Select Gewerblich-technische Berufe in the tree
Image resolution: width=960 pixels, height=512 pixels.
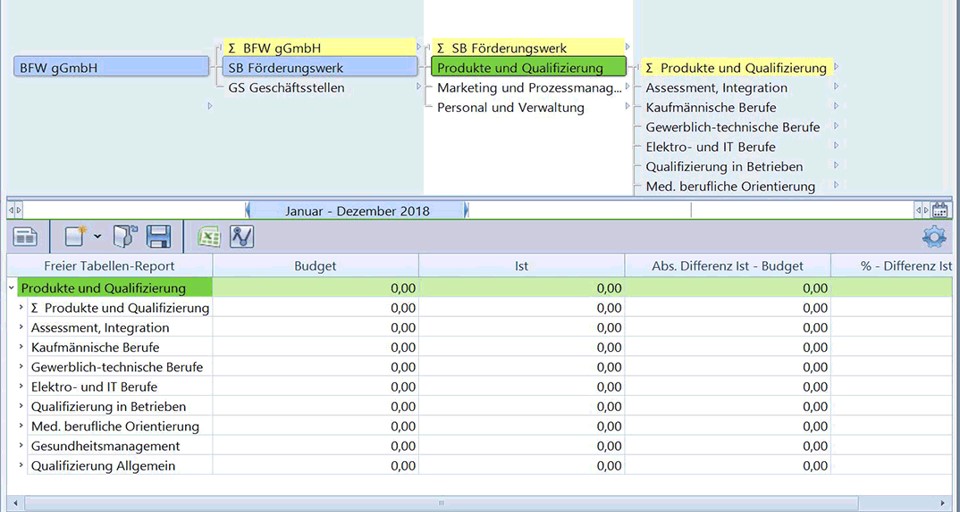pyautogui.click(x=733, y=127)
